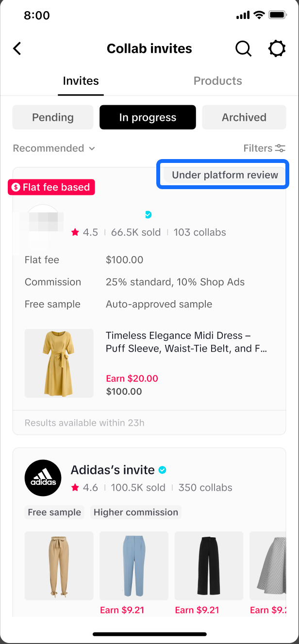The image size is (299, 644).
Task: Open Adidas's invite title
Action: [x=113, y=470]
